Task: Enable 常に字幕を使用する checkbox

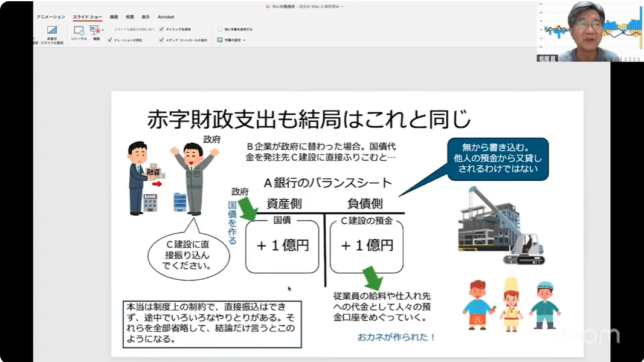Action: tap(220, 29)
